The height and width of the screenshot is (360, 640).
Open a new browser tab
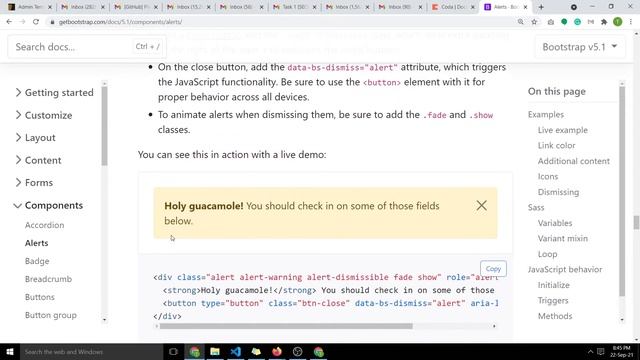[x=541, y=7]
